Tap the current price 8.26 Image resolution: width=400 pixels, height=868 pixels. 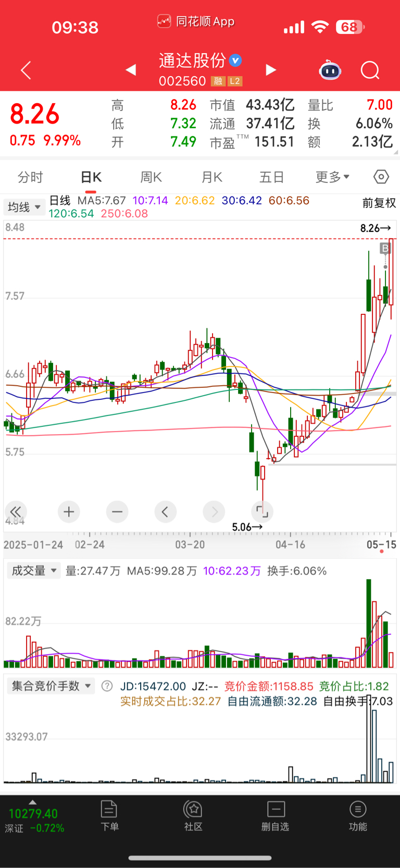pos(35,114)
